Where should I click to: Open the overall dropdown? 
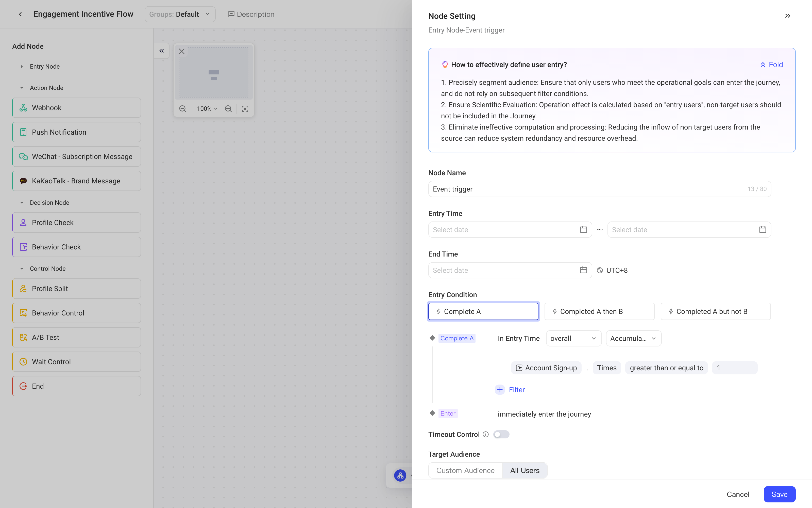point(573,338)
